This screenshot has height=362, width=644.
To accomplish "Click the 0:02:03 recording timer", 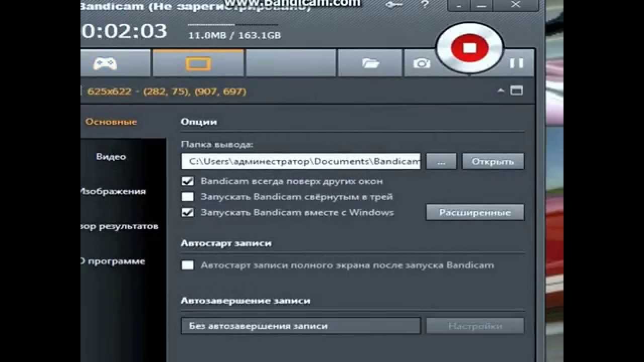I will point(124,31).
